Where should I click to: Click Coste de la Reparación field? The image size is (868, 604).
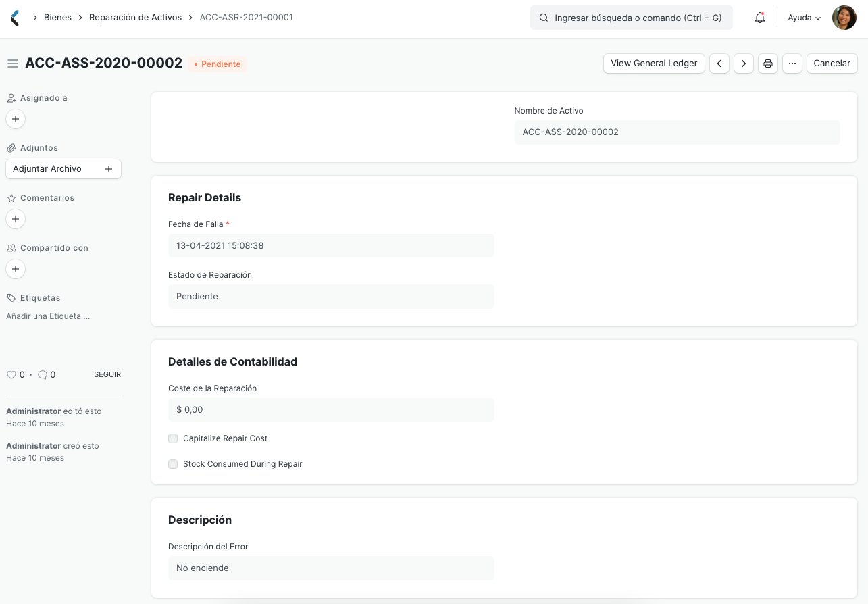tap(331, 410)
